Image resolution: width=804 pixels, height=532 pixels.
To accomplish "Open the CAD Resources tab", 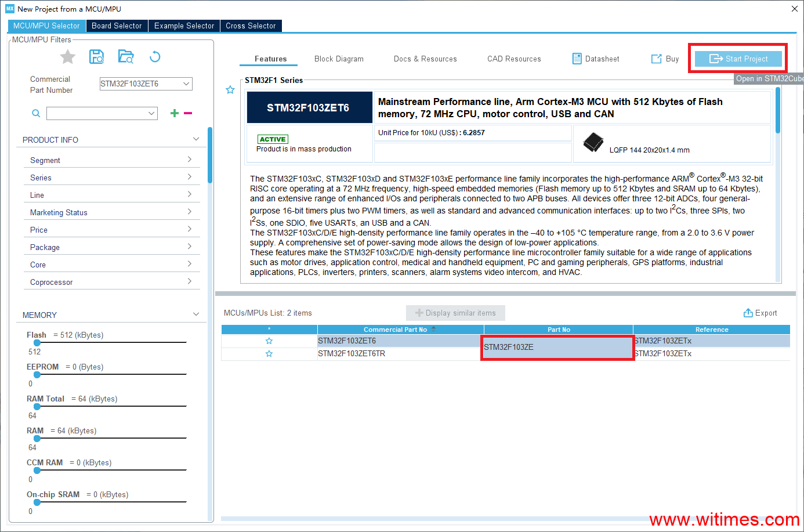I will point(514,59).
